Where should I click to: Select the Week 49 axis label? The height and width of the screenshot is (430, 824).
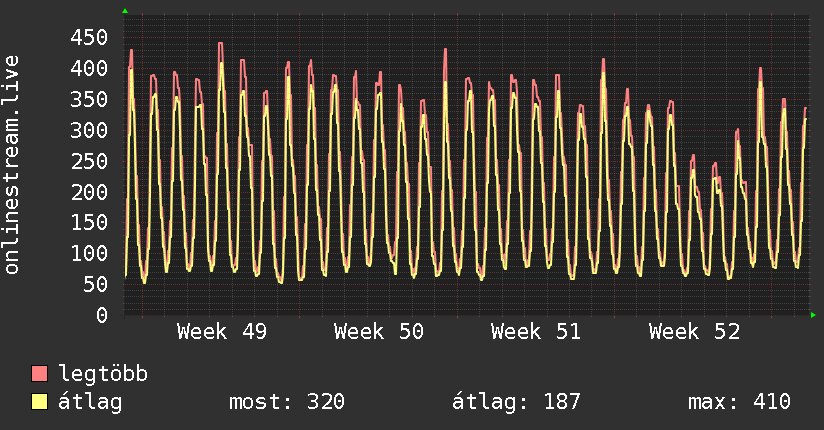point(221,331)
